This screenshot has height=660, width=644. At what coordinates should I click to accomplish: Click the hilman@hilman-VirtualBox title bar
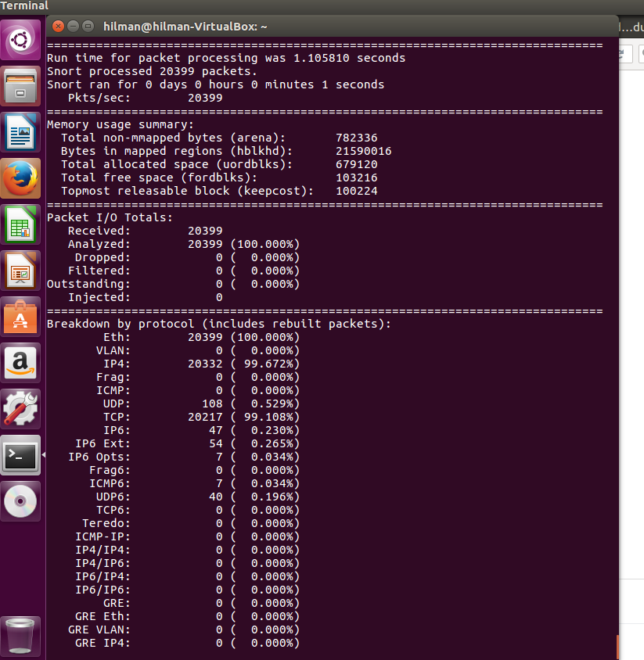point(313,26)
